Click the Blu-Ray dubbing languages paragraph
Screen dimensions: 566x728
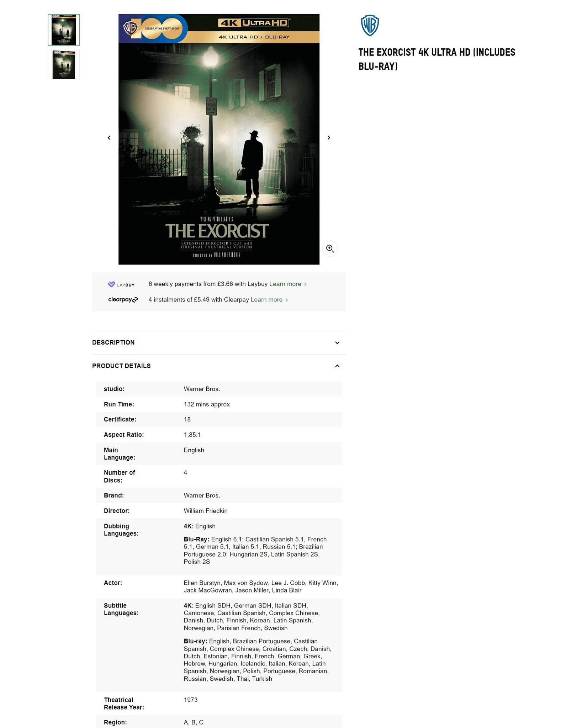point(255,551)
